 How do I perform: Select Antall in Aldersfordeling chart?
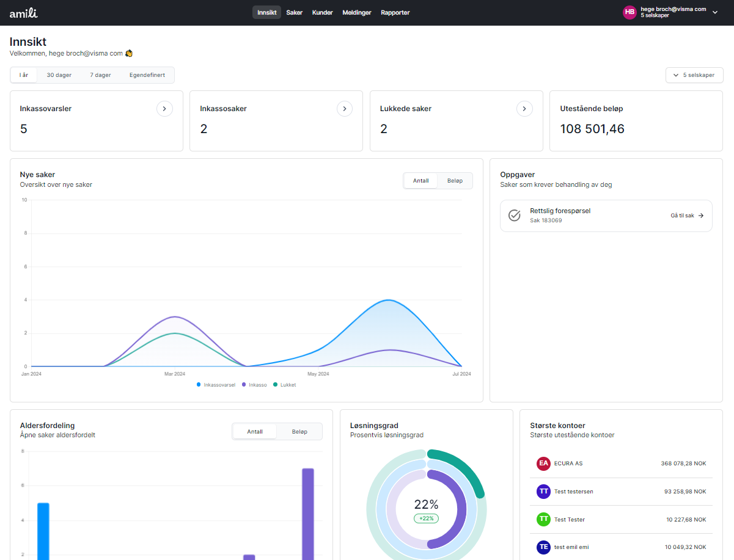(x=255, y=432)
